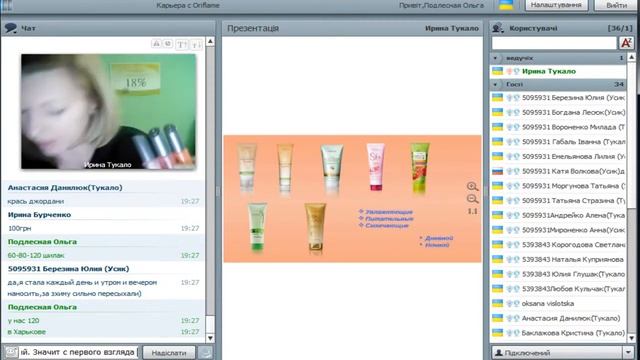Toggle microphone icon for Богдана Лесюк
The height and width of the screenshot is (360, 640).
click(509, 113)
